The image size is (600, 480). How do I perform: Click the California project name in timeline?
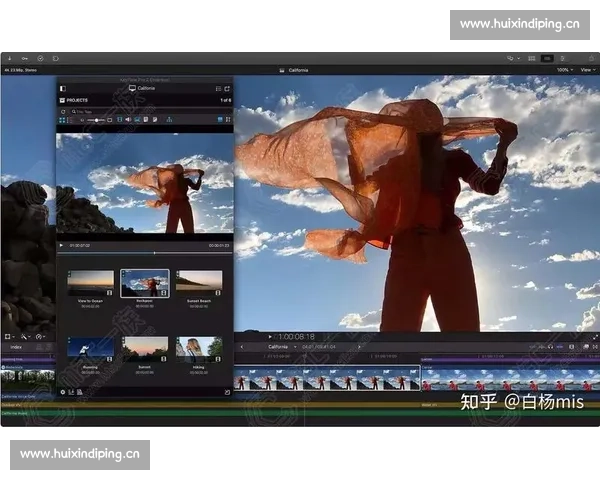click(x=278, y=347)
